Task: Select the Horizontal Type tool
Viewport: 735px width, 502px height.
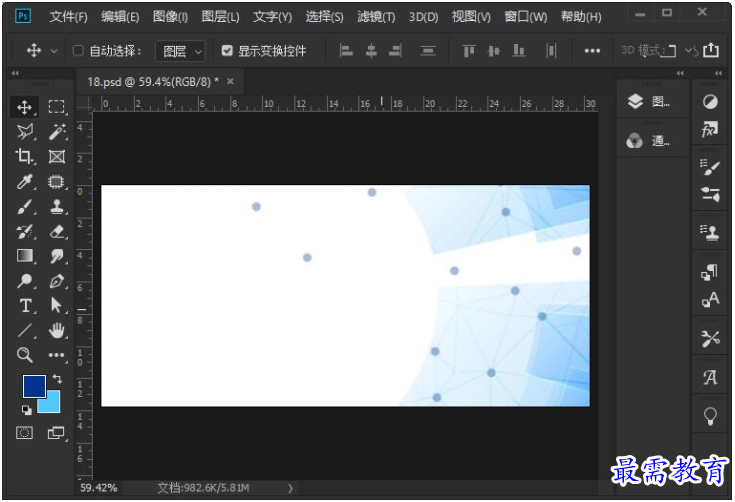Action: [x=25, y=306]
